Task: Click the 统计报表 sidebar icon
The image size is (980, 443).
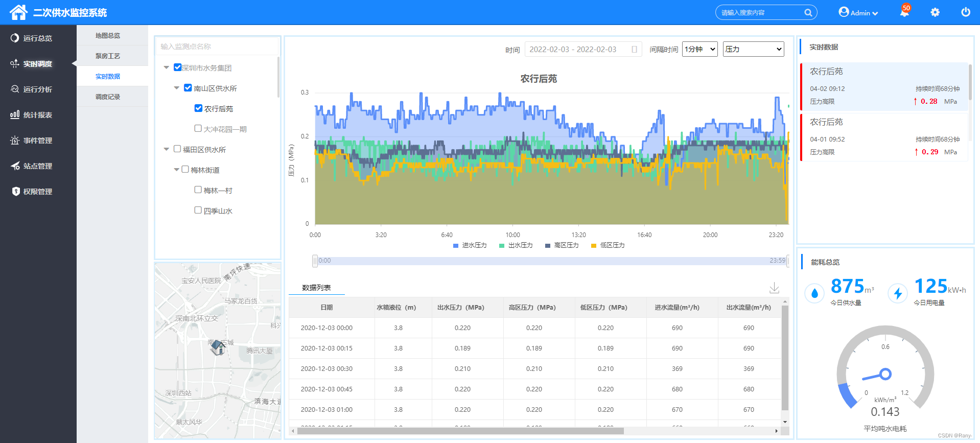Action: click(15, 114)
